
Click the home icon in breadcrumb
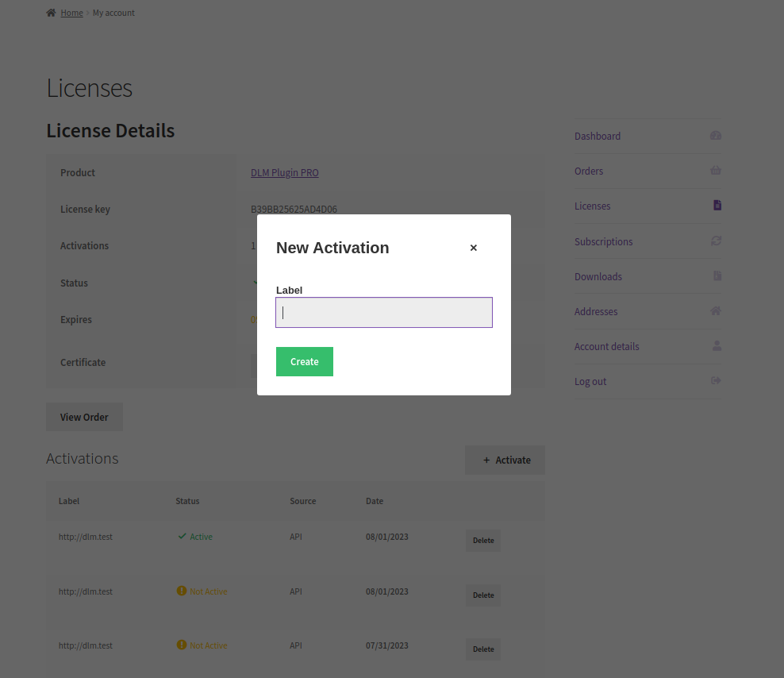[x=51, y=13]
